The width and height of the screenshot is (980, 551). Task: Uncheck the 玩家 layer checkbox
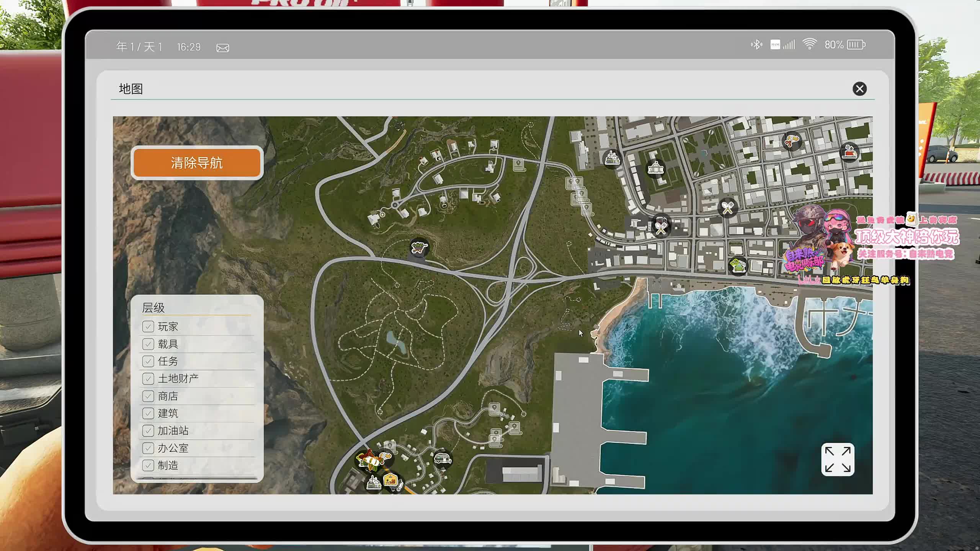point(148,326)
